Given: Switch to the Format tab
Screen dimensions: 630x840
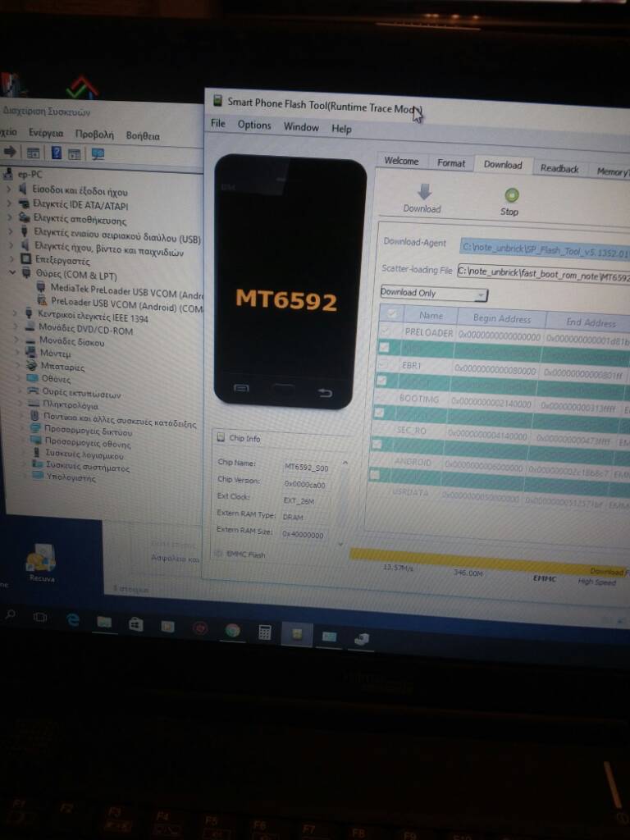Looking at the screenshot, I should 450,163.
